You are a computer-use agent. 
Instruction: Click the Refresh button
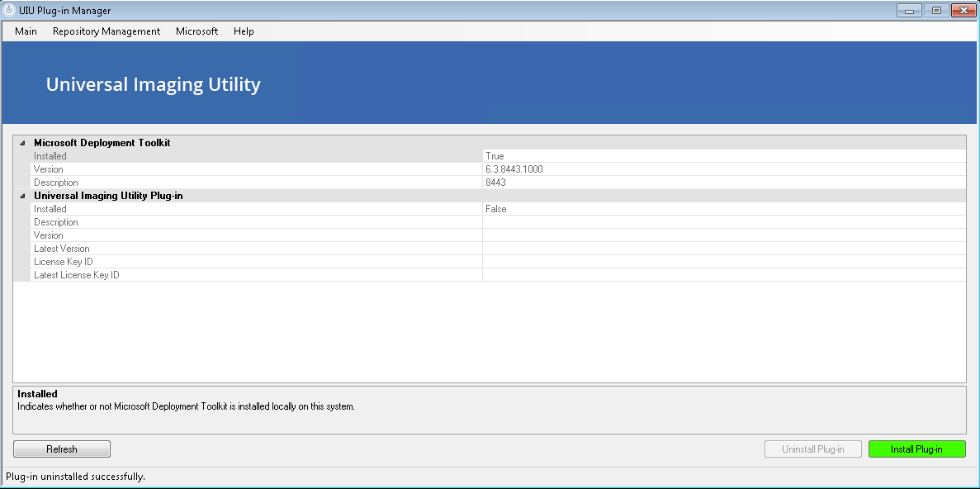[x=62, y=449]
